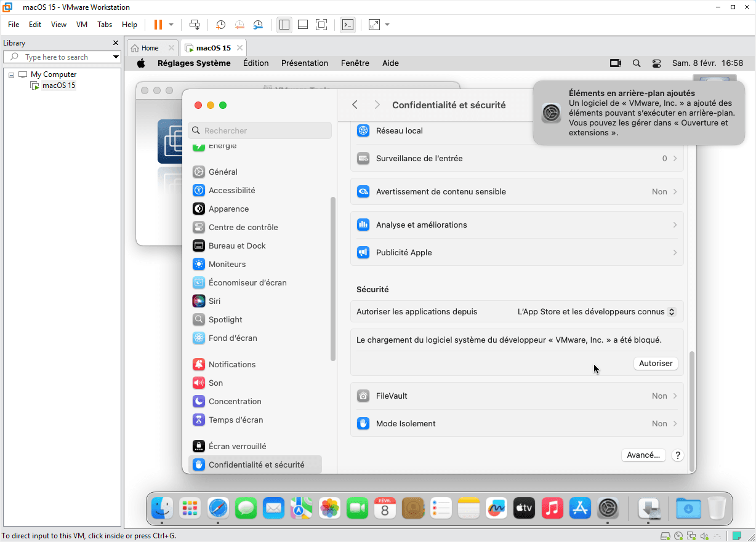
Task: Open the VM menu
Action: (x=82, y=25)
